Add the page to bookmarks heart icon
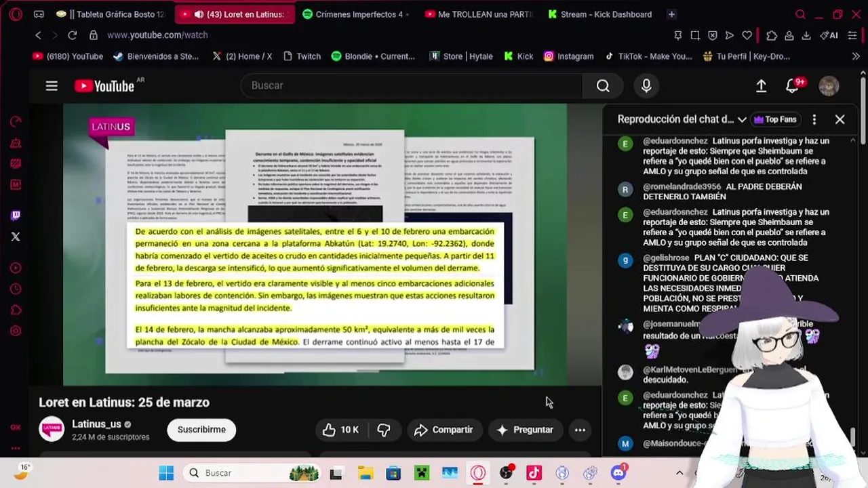The width and height of the screenshot is (868, 488). coord(747,35)
